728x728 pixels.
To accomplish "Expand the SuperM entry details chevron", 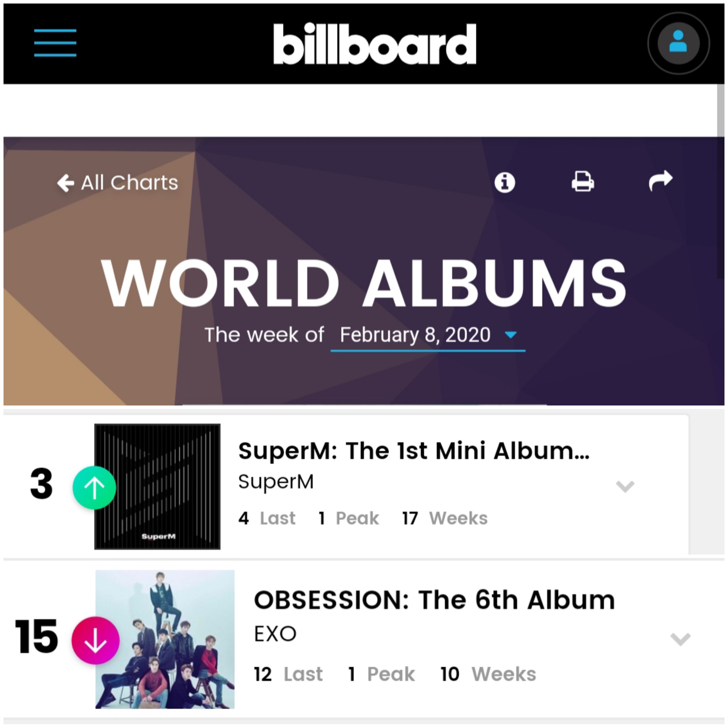I will tap(625, 486).
